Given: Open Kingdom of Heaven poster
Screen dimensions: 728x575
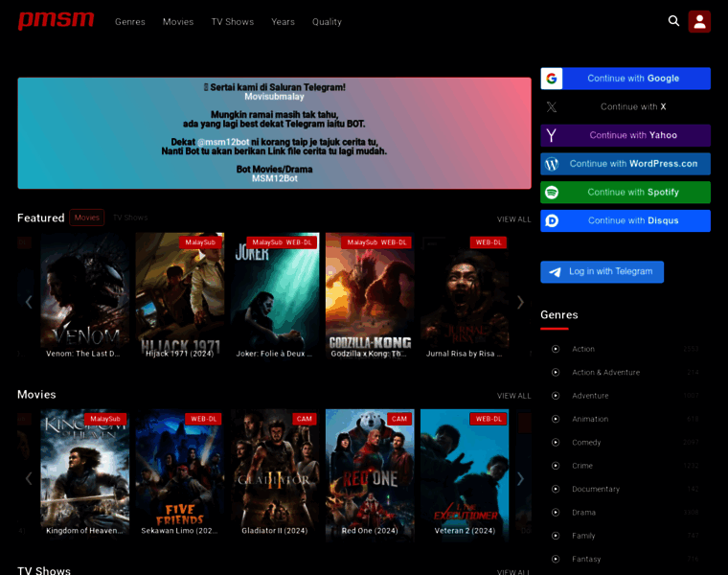Looking at the screenshot, I should click(x=85, y=474).
